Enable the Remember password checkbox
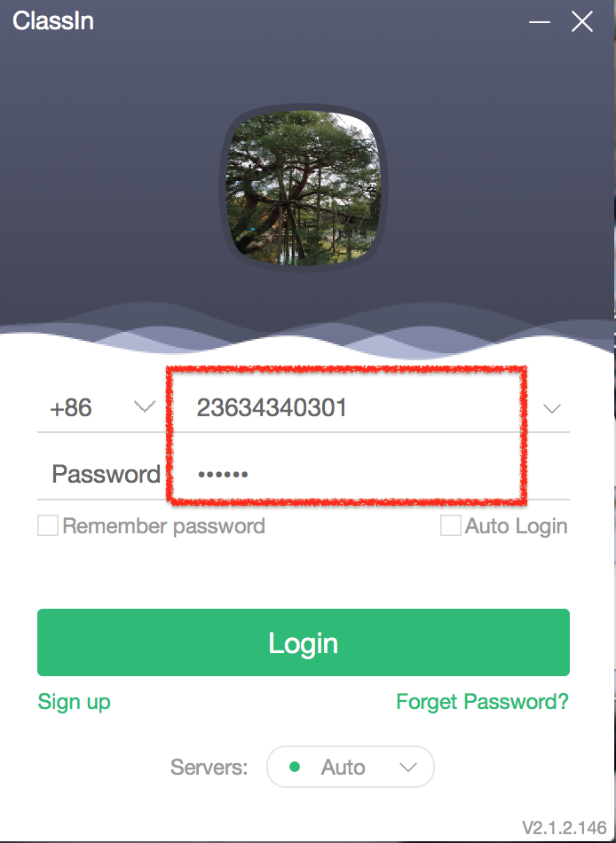The width and height of the screenshot is (616, 843). point(48,525)
